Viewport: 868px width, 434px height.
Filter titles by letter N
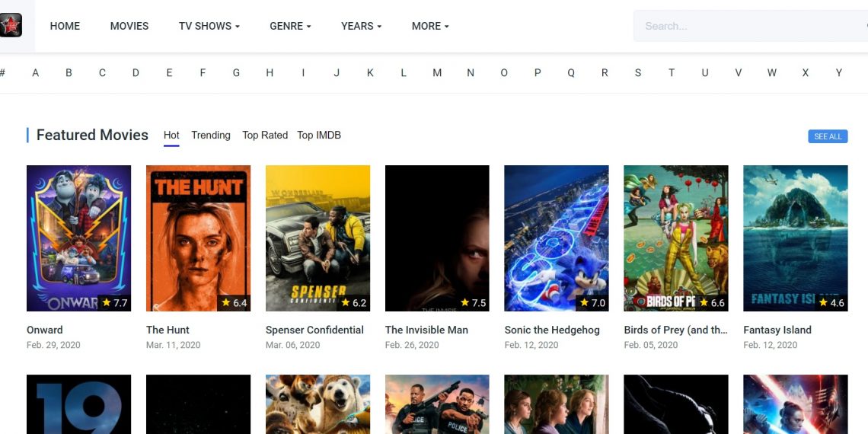click(471, 72)
